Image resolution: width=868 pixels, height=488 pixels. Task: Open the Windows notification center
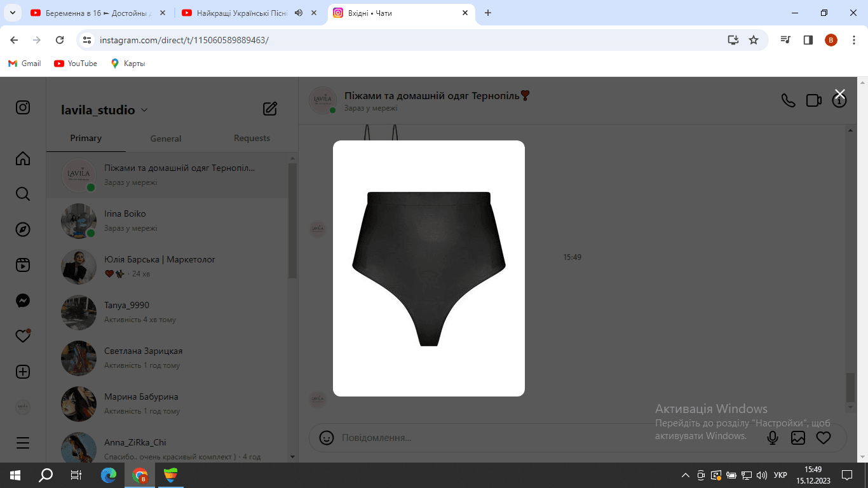tap(846, 475)
